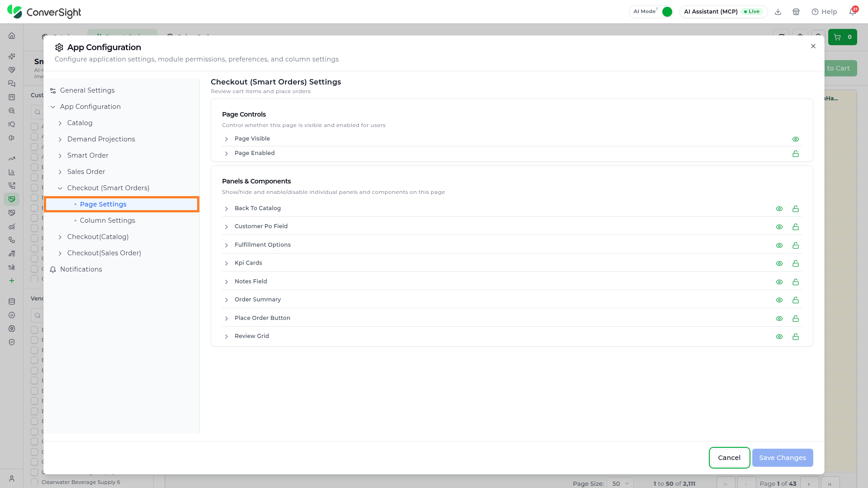This screenshot has height=488, width=868.
Task: Expand the Order Summary row
Action: coord(226,300)
